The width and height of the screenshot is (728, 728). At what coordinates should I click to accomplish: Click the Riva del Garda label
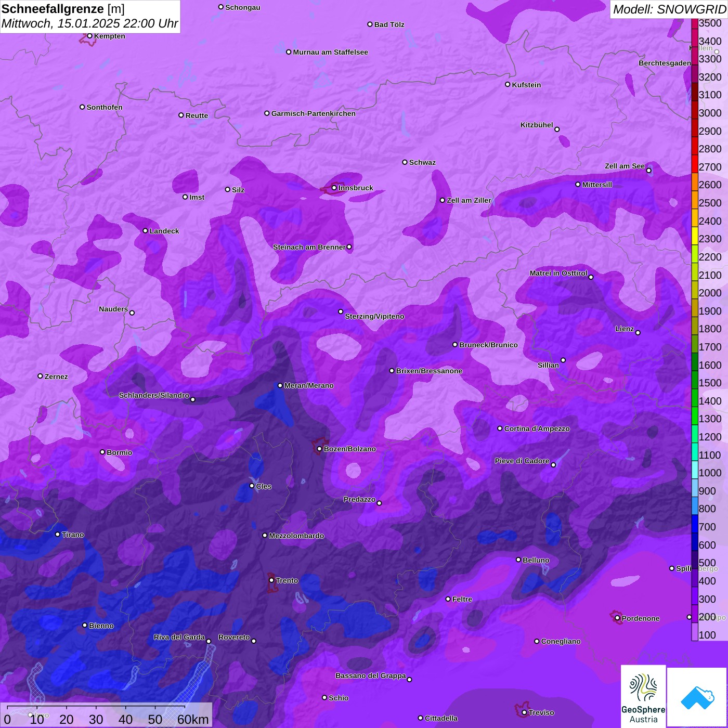179,637
